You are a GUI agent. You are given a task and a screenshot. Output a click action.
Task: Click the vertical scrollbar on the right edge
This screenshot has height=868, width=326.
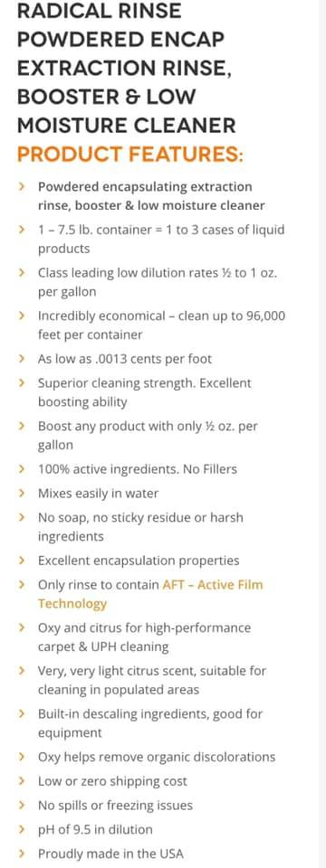point(322,434)
